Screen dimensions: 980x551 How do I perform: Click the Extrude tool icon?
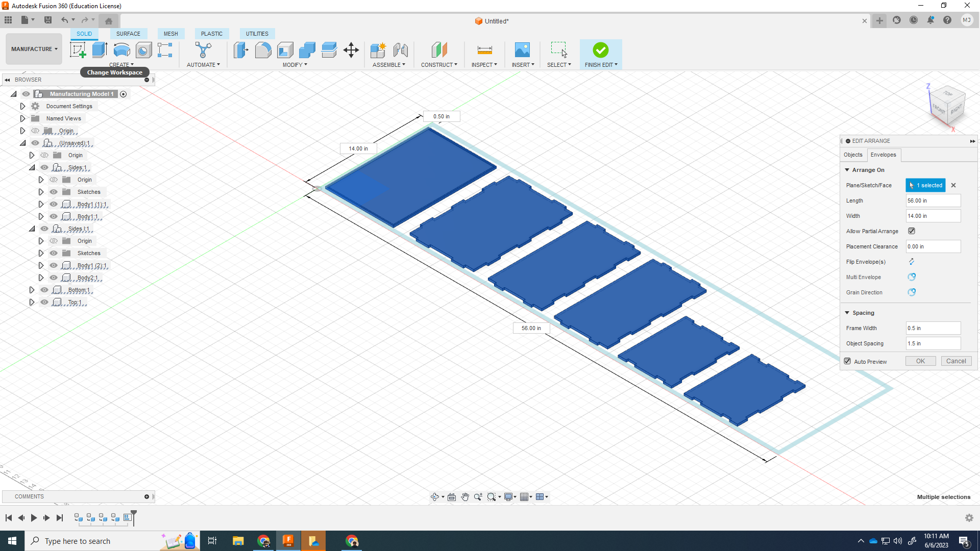pyautogui.click(x=100, y=50)
